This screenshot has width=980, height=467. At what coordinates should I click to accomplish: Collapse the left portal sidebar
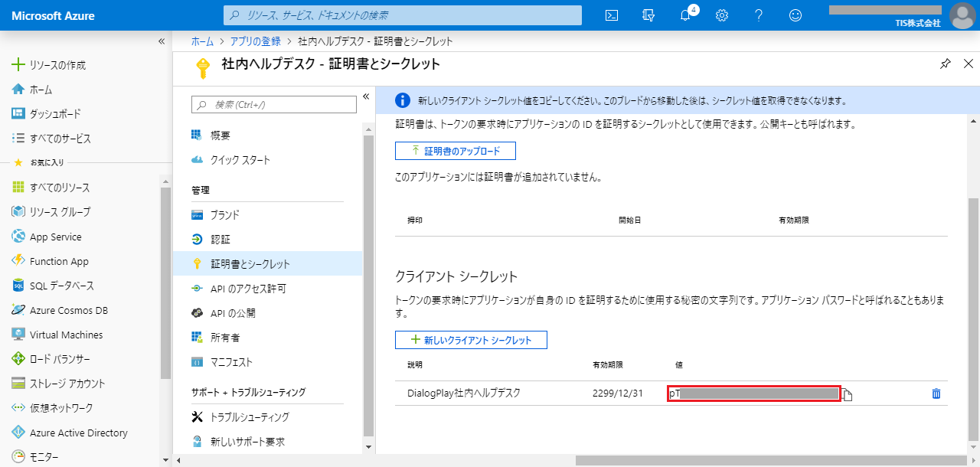(162, 41)
